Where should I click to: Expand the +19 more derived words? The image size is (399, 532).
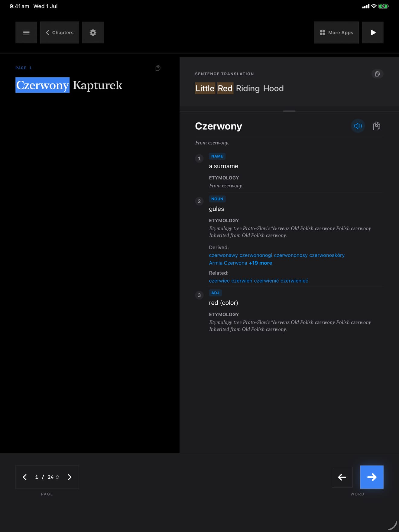(260, 263)
